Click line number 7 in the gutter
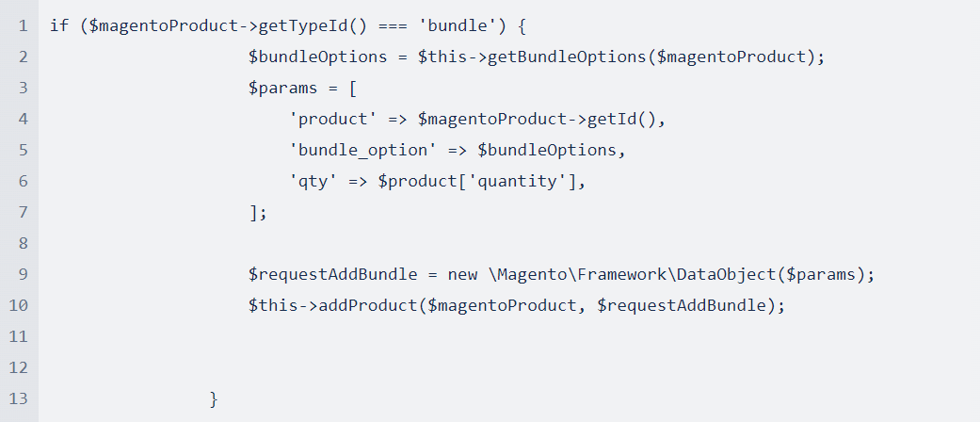Image resolution: width=980 pixels, height=422 pixels. (21, 212)
